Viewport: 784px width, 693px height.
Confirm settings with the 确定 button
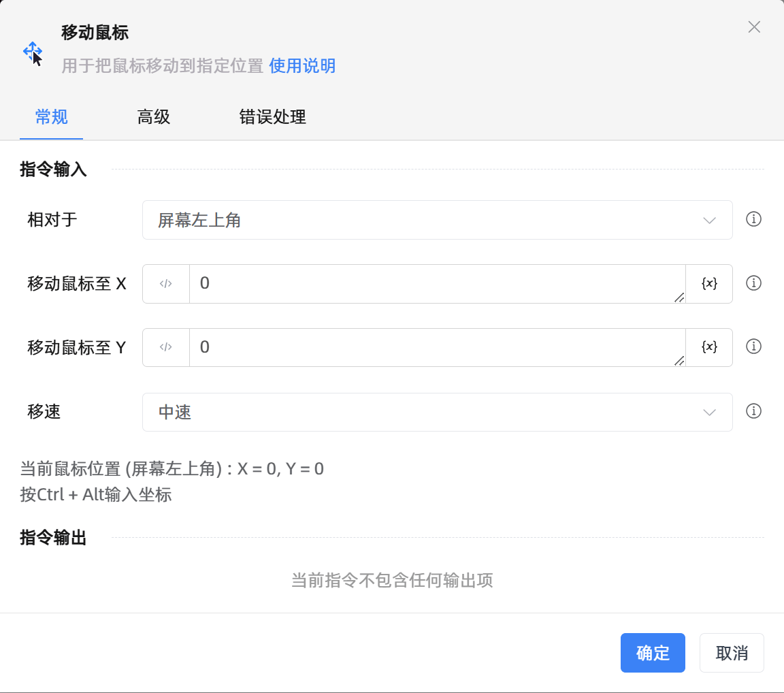pos(653,653)
